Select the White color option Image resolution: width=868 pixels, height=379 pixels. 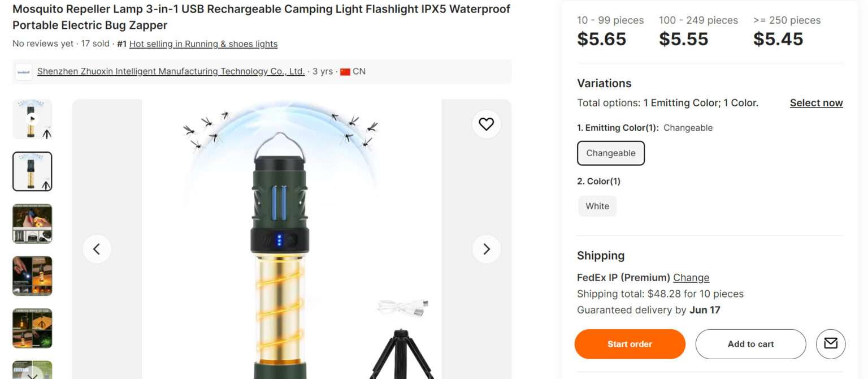[597, 206]
